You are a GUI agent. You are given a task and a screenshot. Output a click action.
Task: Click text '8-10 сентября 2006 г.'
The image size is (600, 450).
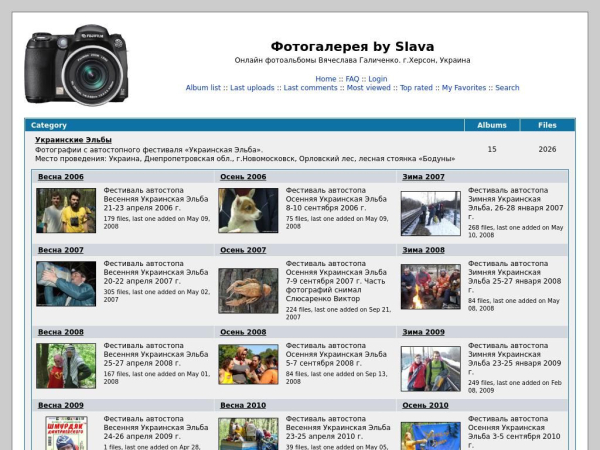point(326,208)
